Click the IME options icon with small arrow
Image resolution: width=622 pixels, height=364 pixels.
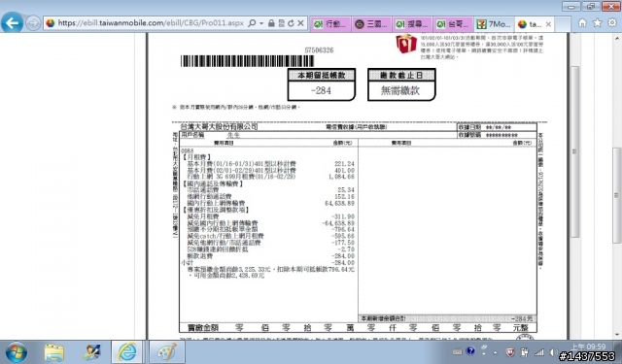click(x=484, y=349)
